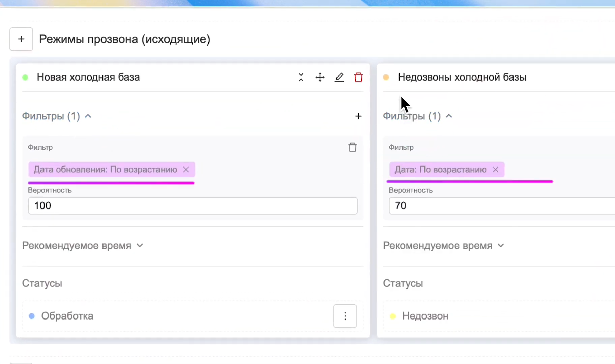Edit the Новая холодная база mode

pos(339,77)
